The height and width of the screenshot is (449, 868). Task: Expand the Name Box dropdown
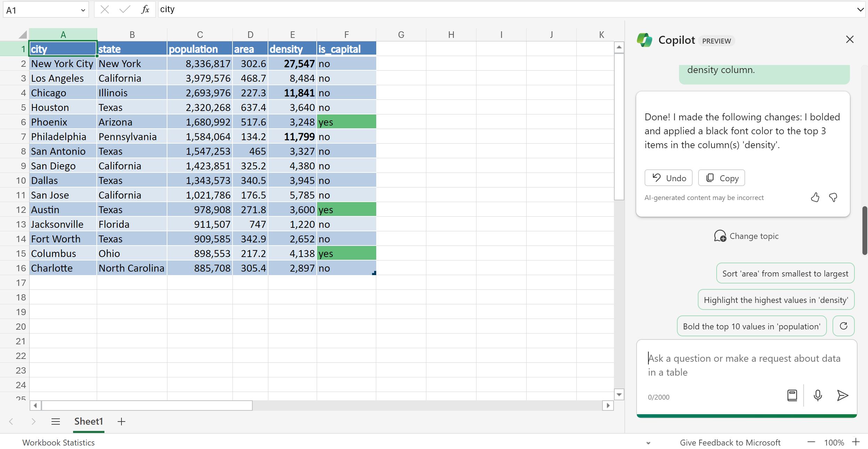point(83,10)
